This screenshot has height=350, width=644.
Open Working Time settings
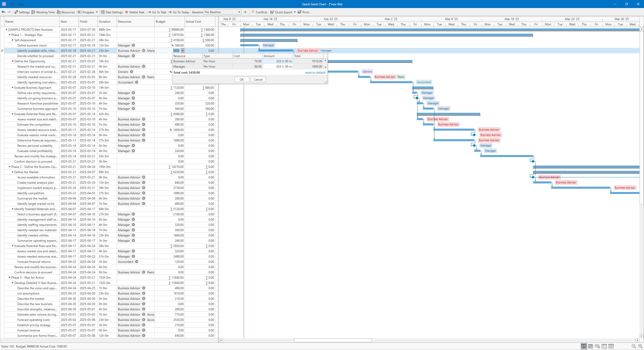click(x=43, y=12)
